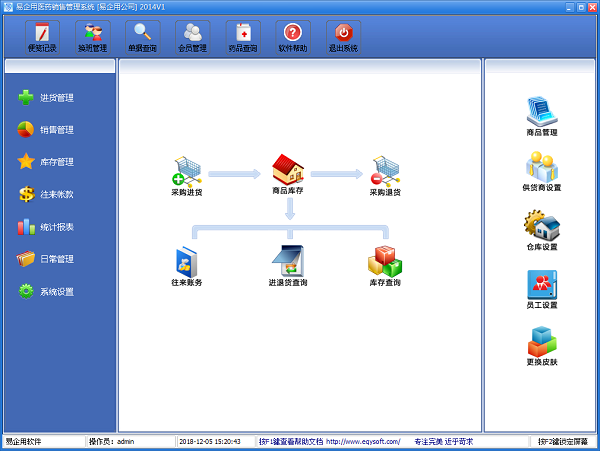This screenshot has width=600, height=451.
Task: Click 退出系统 exit system button
Action: pyautogui.click(x=343, y=37)
